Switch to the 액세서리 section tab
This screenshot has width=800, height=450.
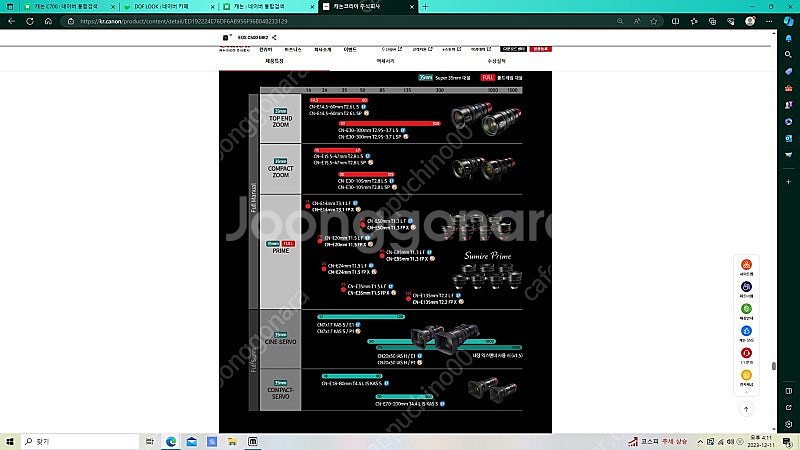point(385,61)
